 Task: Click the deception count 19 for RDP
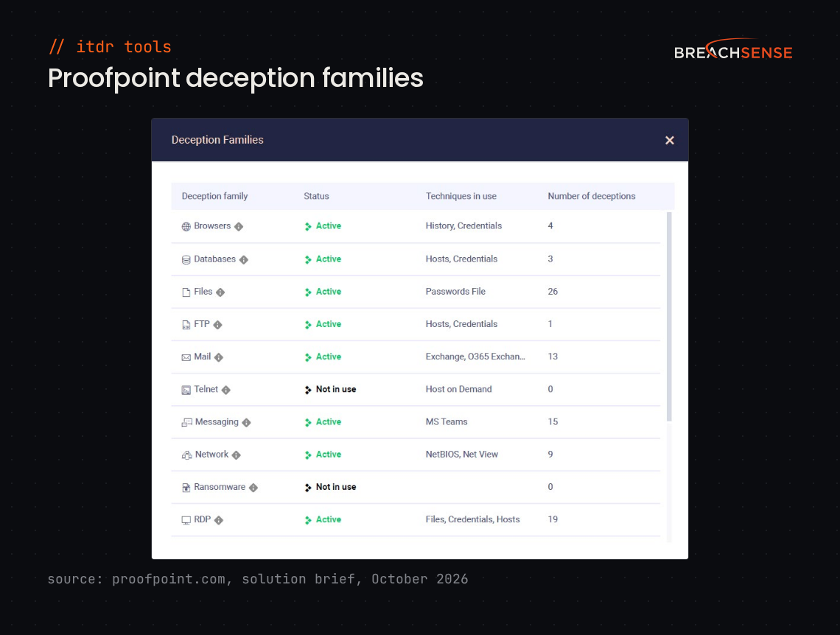pos(553,520)
